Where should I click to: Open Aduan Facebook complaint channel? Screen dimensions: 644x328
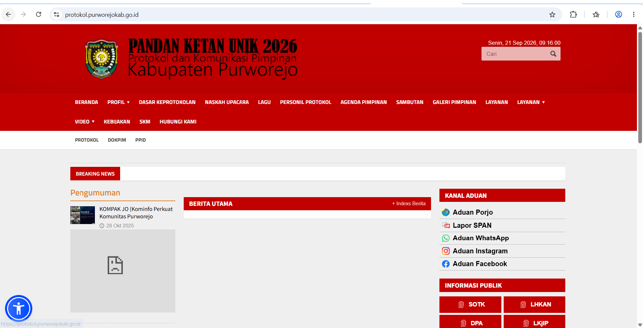pos(479,264)
